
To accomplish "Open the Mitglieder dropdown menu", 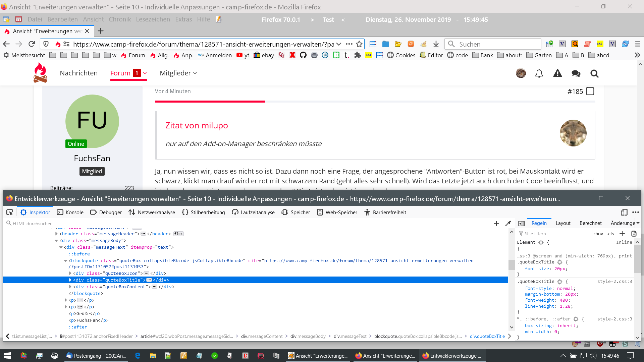I will (x=178, y=73).
